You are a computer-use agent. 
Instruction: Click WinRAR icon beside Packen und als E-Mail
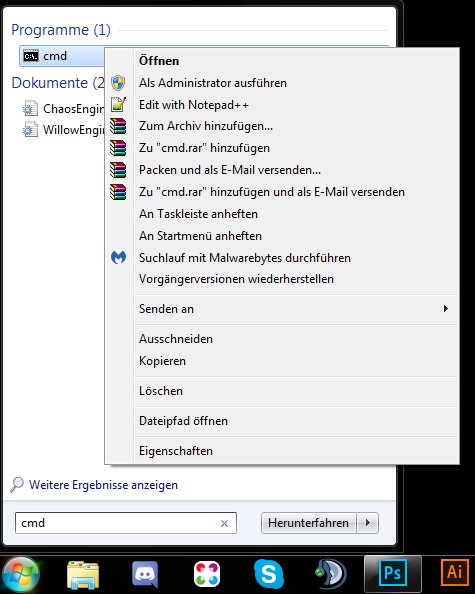pos(118,170)
